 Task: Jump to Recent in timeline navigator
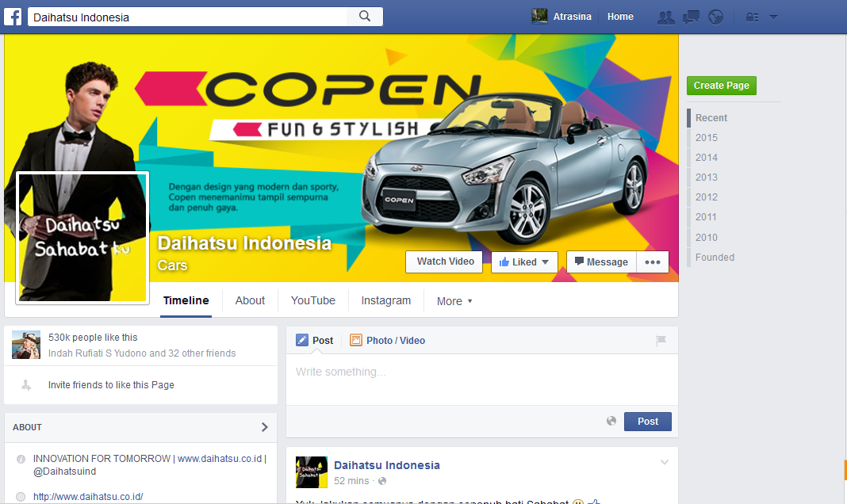tap(711, 117)
